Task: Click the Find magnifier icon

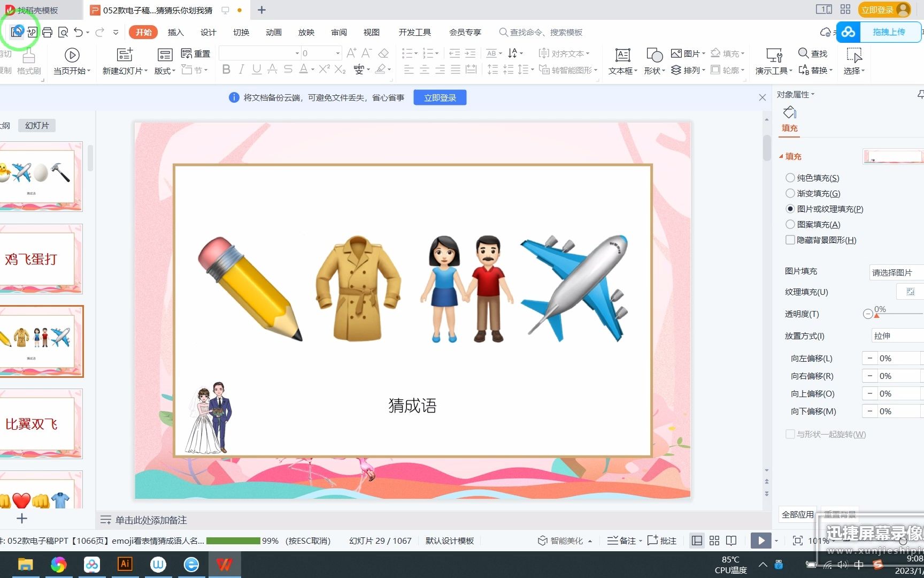Action: click(803, 53)
